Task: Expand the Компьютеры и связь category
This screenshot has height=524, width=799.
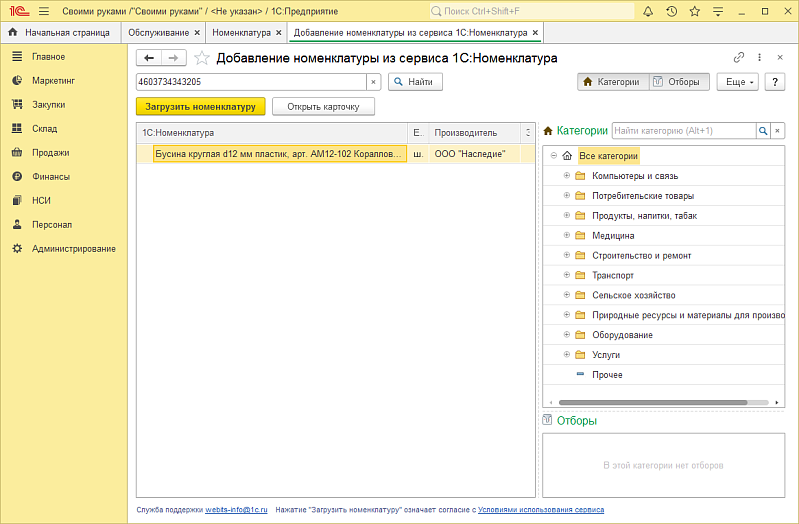Action: click(x=566, y=176)
